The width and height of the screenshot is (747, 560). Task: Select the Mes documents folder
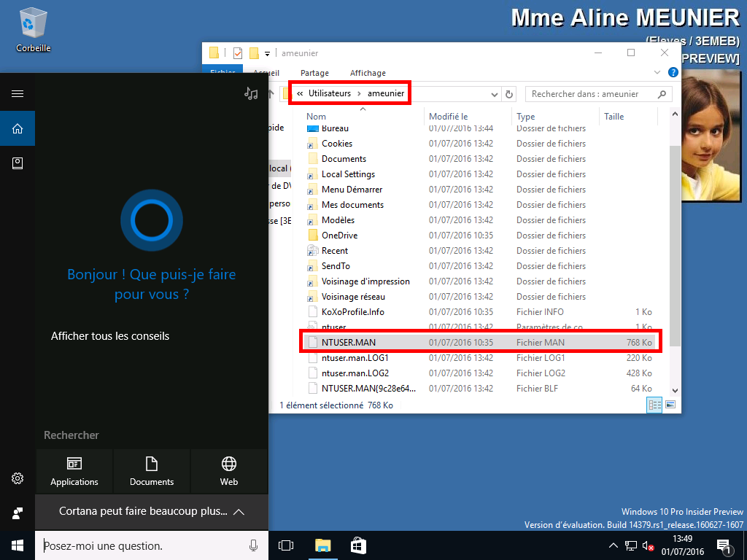[x=479, y=204]
